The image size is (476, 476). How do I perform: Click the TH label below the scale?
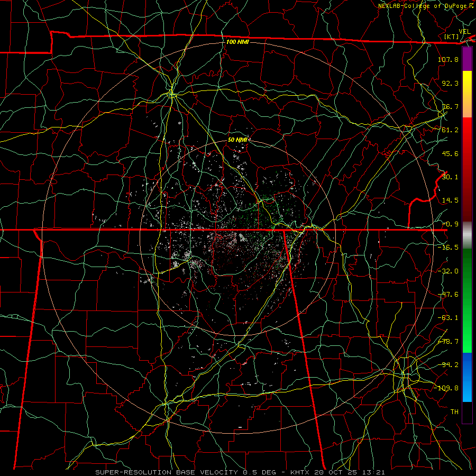pyautogui.click(x=454, y=412)
